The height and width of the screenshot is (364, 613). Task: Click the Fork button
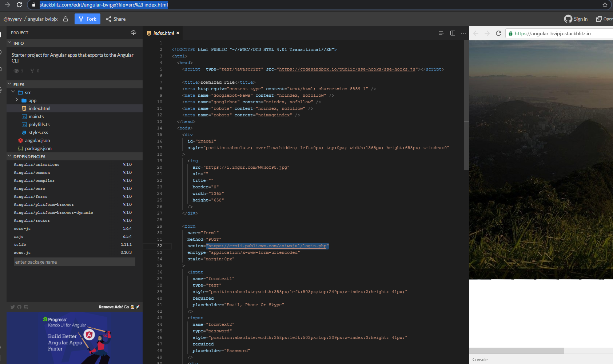click(x=87, y=19)
